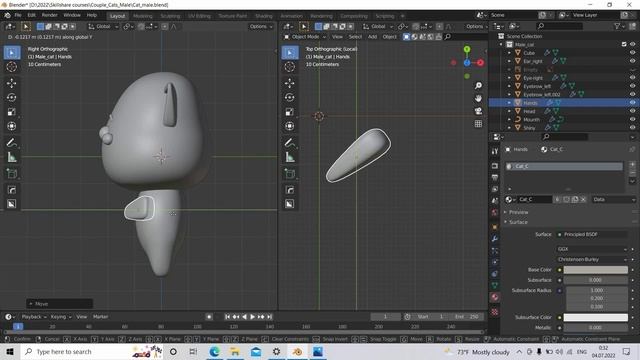Hide the Eyebrow_left object in the outliner
This screenshot has width=640, height=360.
[x=632, y=86]
